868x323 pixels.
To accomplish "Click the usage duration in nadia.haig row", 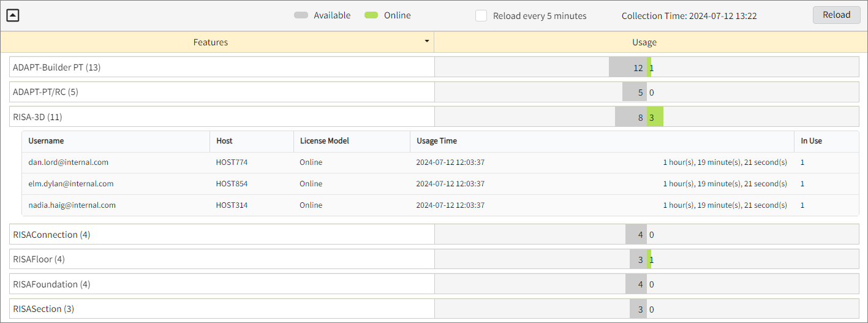I will click(x=725, y=205).
